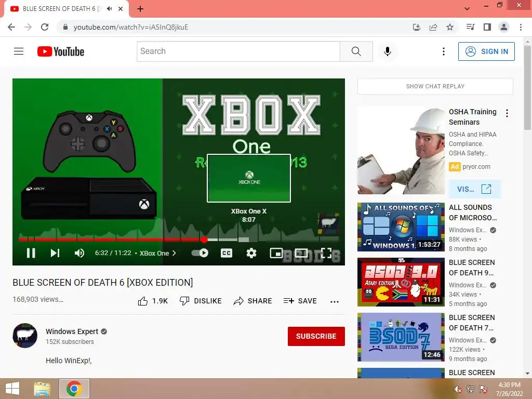Open Chrome three-dot menu
This screenshot has width=532, height=399.
click(521, 27)
